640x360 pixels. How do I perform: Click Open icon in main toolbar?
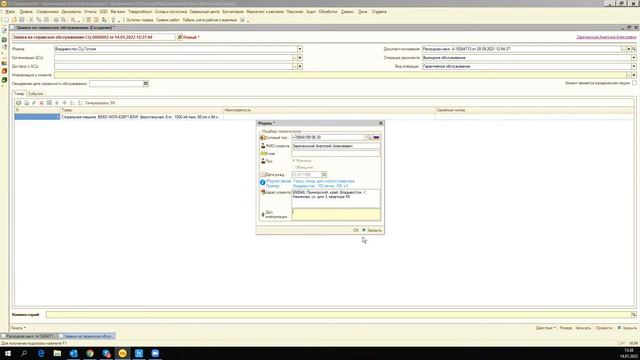14,20
